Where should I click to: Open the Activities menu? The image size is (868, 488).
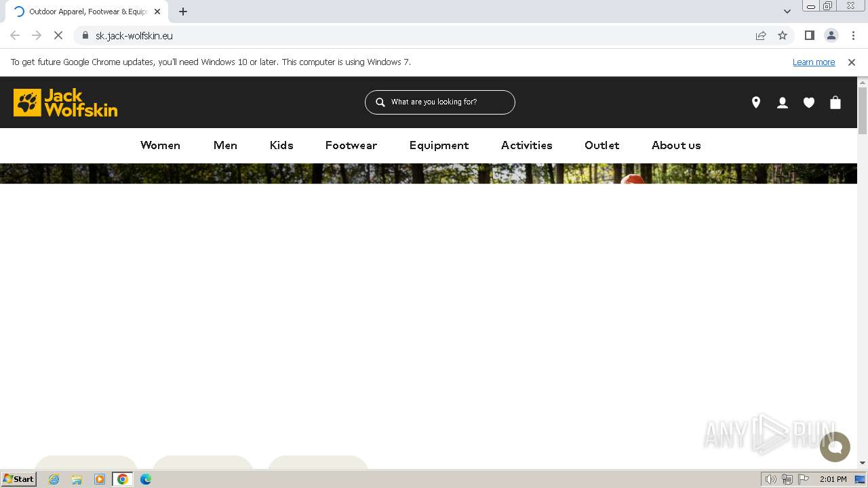pyautogui.click(x=527, y=145)
